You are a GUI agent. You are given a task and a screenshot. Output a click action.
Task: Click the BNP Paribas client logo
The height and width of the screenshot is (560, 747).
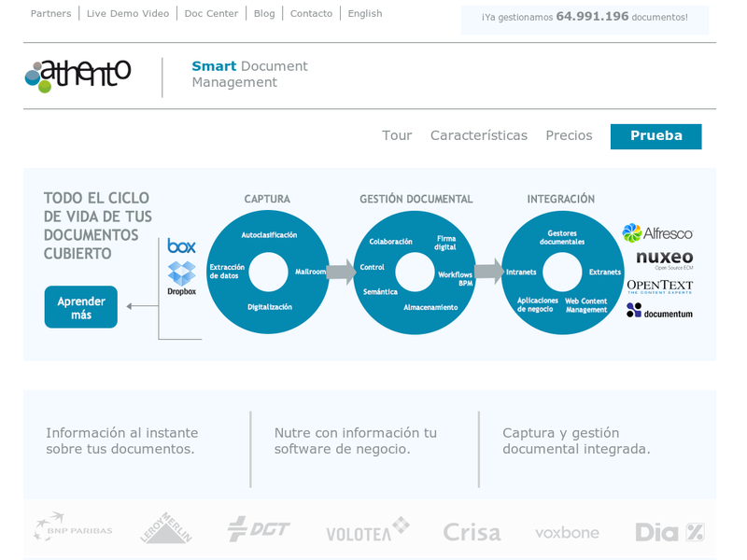73,529
